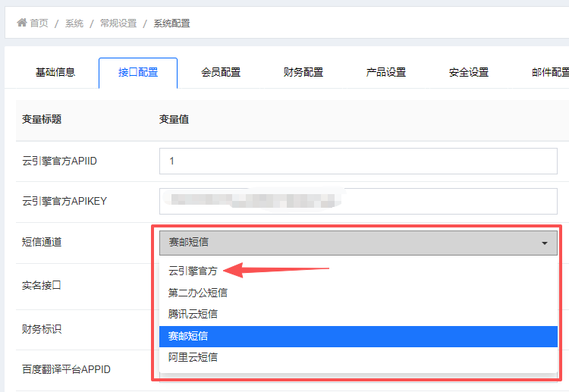This screenshot has width=569, height=392.
Task: Pick 腾讯云短信 from the dropdown options
Action: tap(193, 313)
